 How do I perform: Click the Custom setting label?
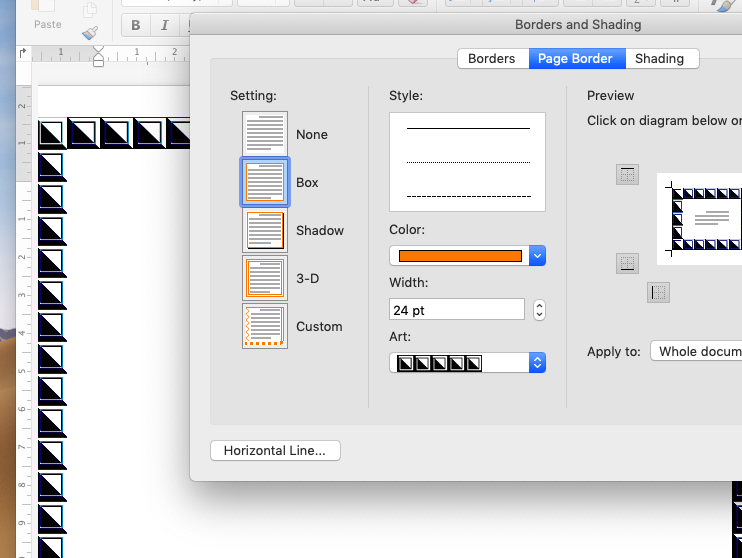[x=319, y=327]
